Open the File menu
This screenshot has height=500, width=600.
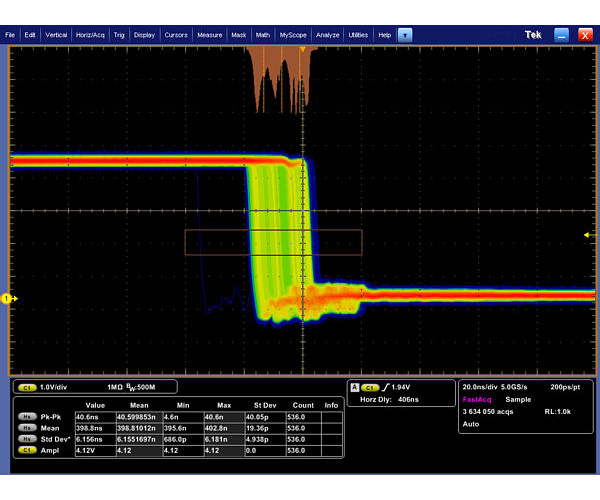(10, 35)
